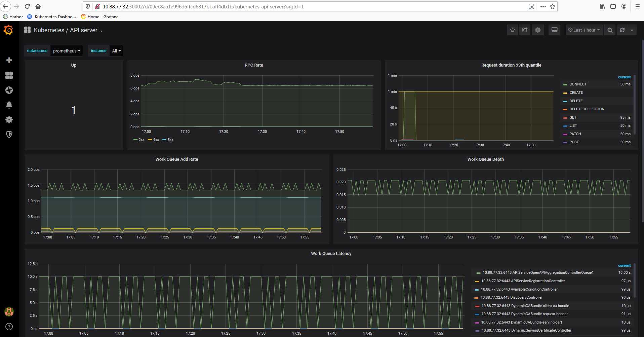Cycle view mode with the monitor icon
This screenshot has width=644, height=337.
point(554,30)
